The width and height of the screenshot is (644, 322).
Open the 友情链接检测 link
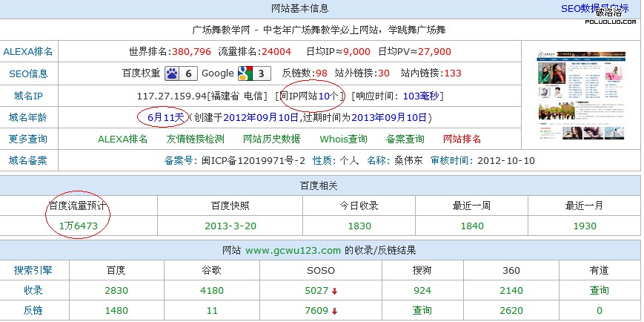tap(195, 139)
